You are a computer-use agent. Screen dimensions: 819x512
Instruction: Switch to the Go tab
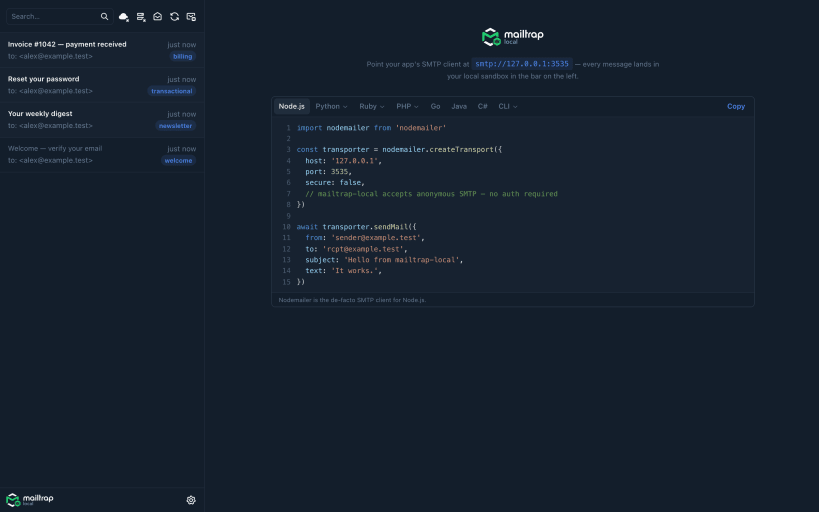435,106
